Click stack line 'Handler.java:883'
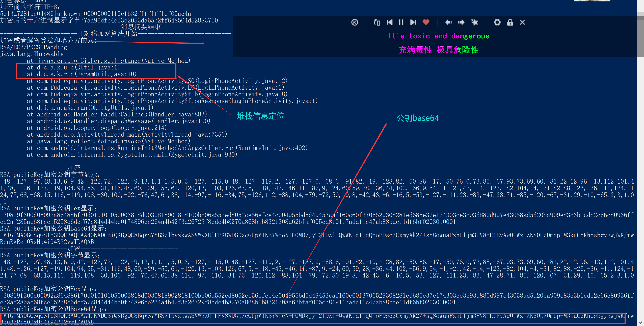This screenshot has height=326, width=644. (117, 114)
